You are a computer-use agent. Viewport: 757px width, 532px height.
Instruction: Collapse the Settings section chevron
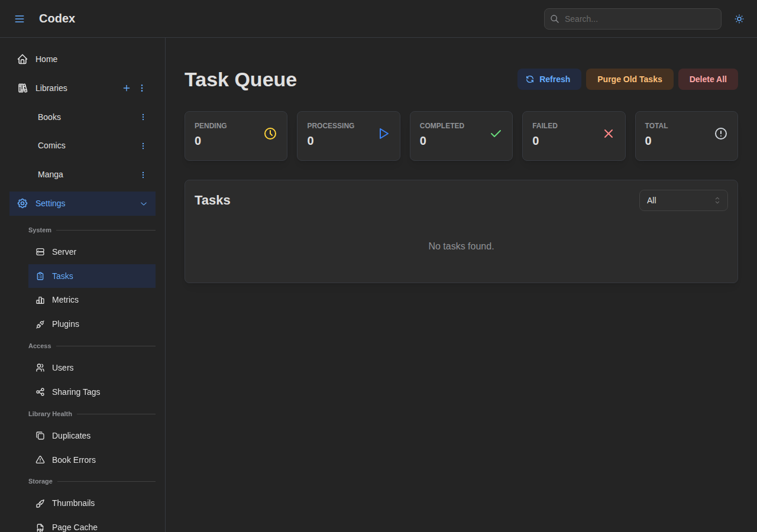click(x=144, y=203)
